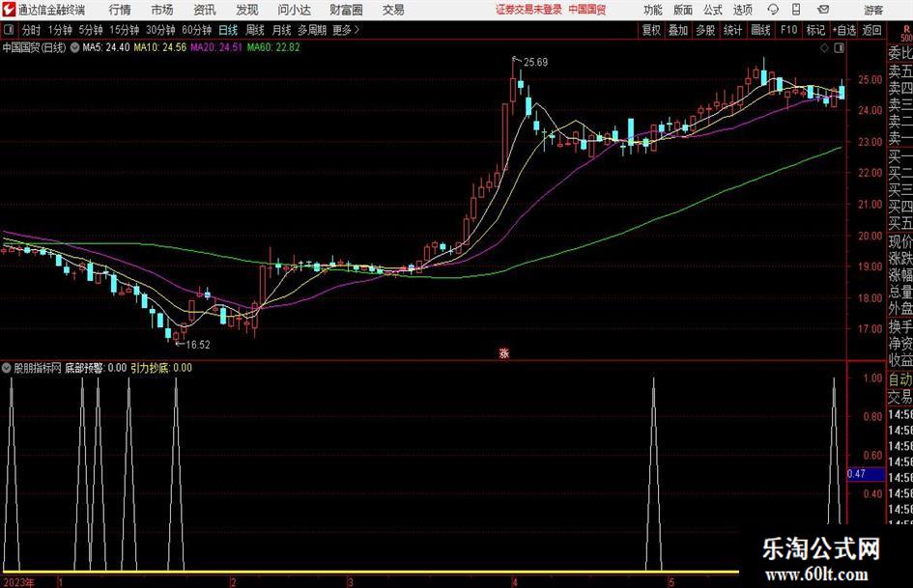This screenshot has width=913, height=588.
Task: Click the 叠加 overlay button
Action: (x=678, y=30)
